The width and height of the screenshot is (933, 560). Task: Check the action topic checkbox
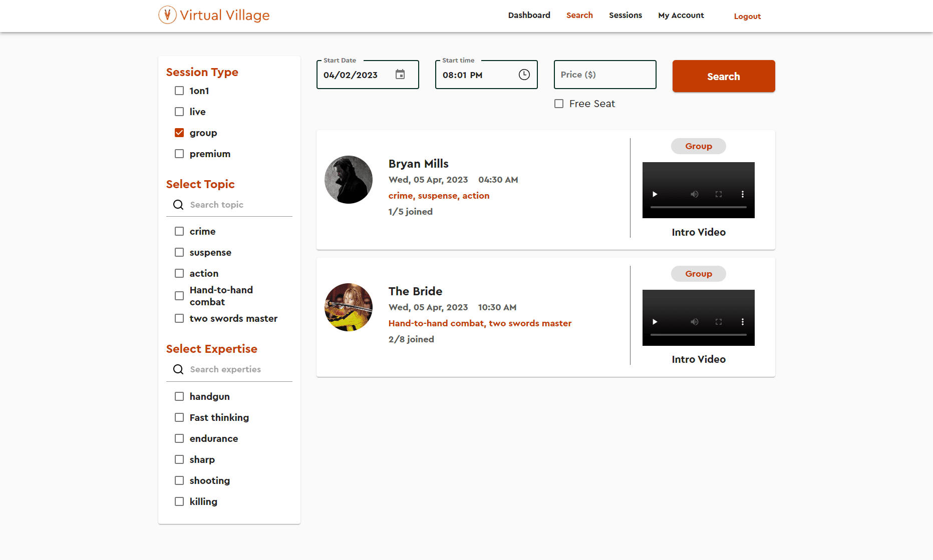[x=179, y=273]
